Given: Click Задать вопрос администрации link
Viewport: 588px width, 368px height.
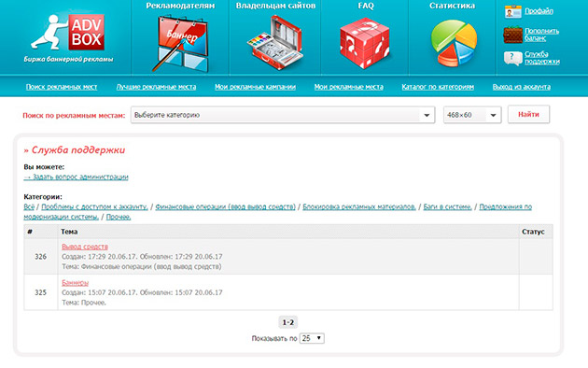Looking at the screenshot, I should point(77,177).
